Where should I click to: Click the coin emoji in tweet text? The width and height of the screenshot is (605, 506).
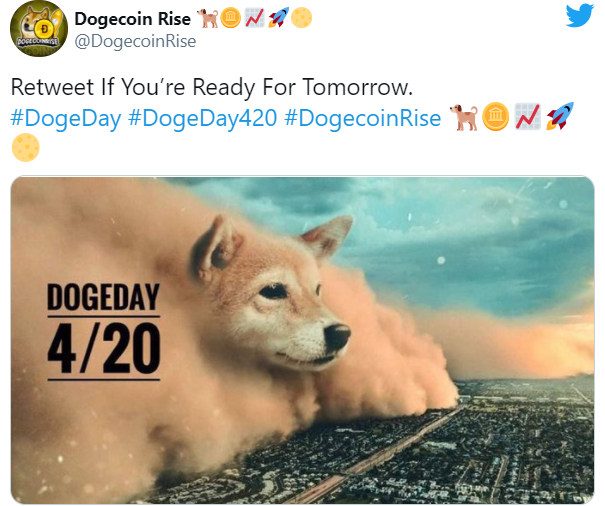pos(496,117)
